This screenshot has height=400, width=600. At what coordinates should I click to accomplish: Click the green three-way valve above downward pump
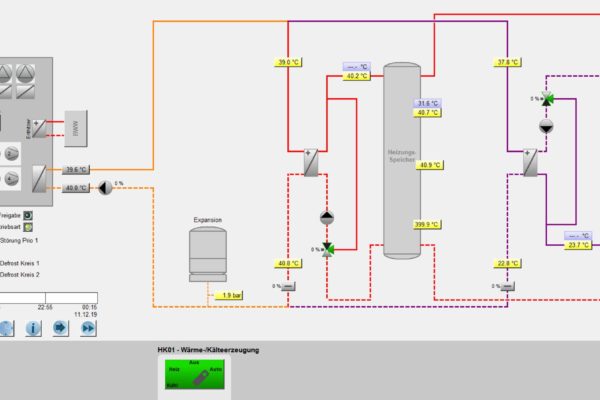click(x=547, y=99)
